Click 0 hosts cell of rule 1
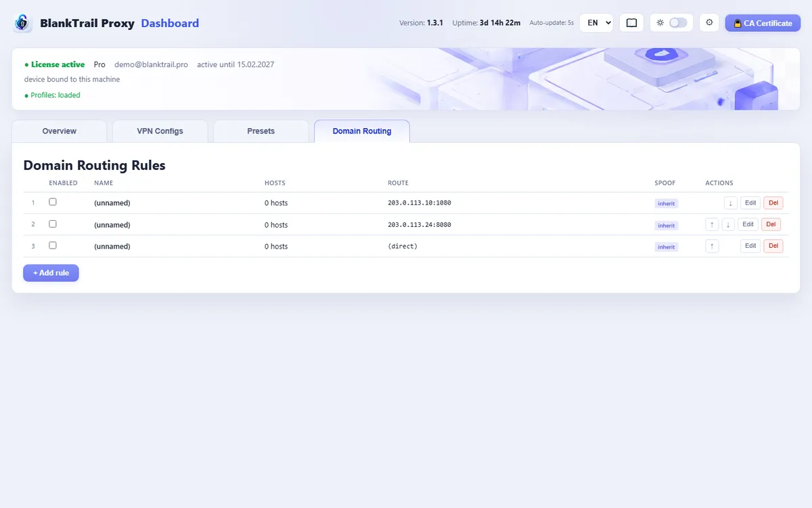 [x=276, y=203]
